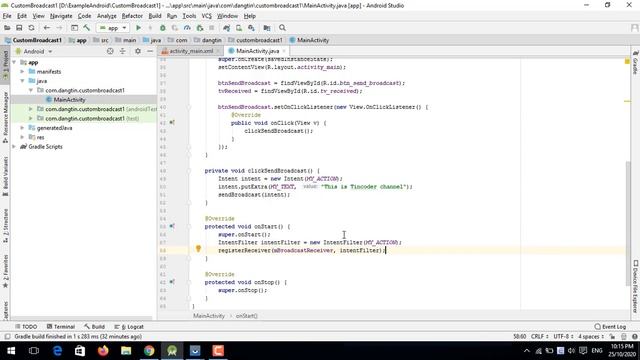The height and width of the screenshot is (360, 640).
Task: Click the override gutter icon beside onStop
Action: coord(172,282)
